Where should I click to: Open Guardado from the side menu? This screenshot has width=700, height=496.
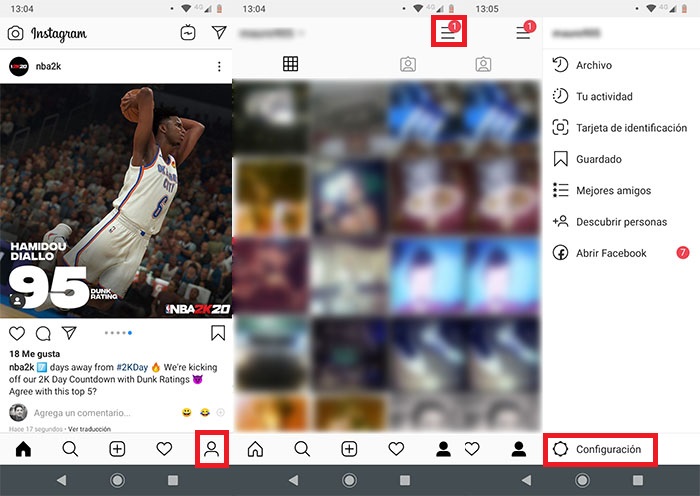click(x=621, y=159)
